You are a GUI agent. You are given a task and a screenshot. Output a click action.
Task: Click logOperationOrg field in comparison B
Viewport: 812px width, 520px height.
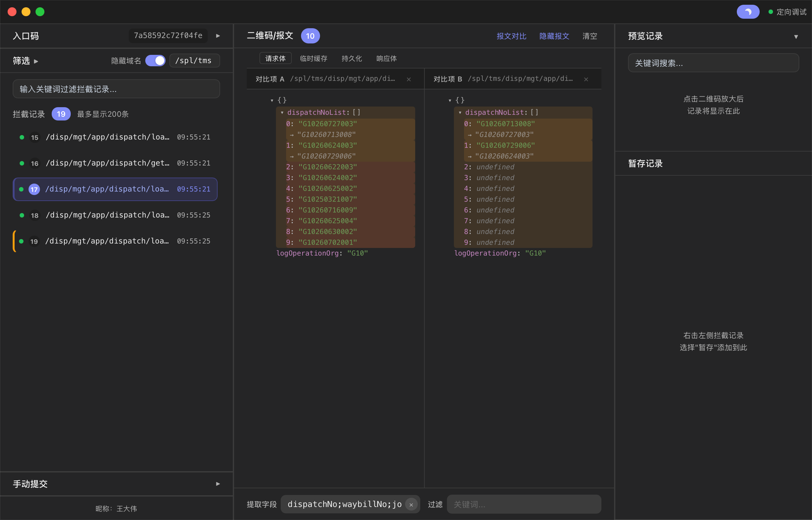pyautogui.click(x=500, y=253)
